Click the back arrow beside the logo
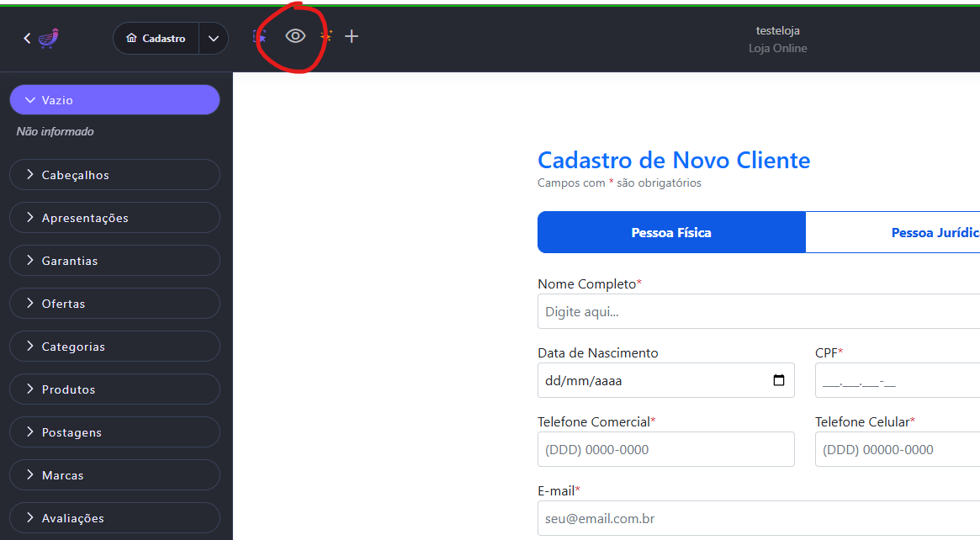The width and height of the screenshot is (980, 540). coord(27,38)
